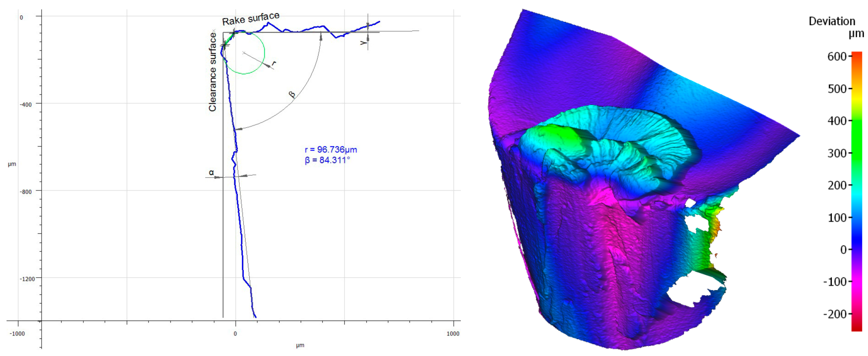Click the 1000 tick on horizontal axis

point(453,333)
